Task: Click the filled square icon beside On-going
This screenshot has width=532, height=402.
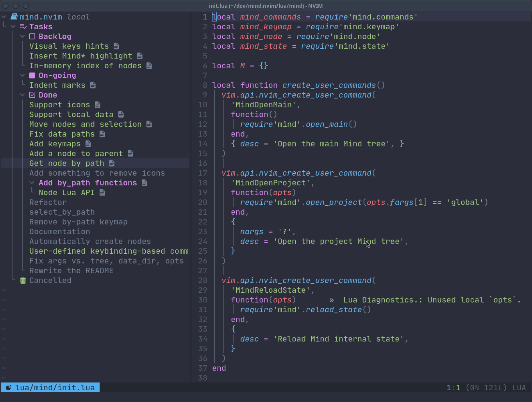Action: coord(32,75)
